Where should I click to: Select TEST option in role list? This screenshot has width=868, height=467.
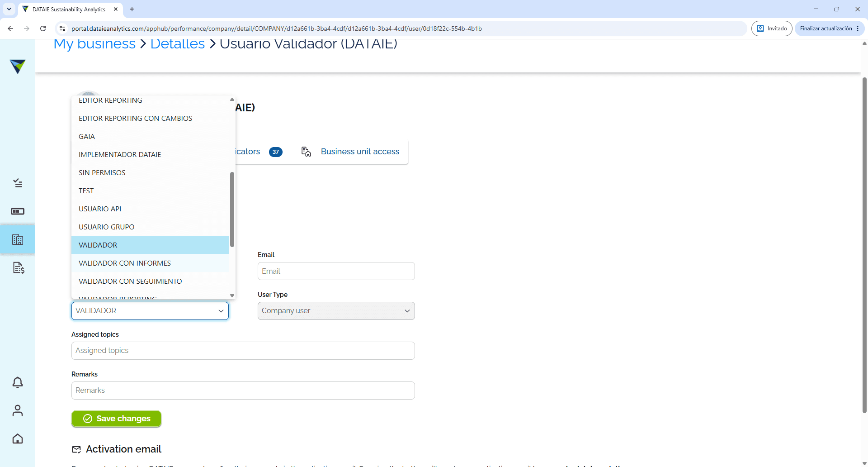tap(150, 191)
